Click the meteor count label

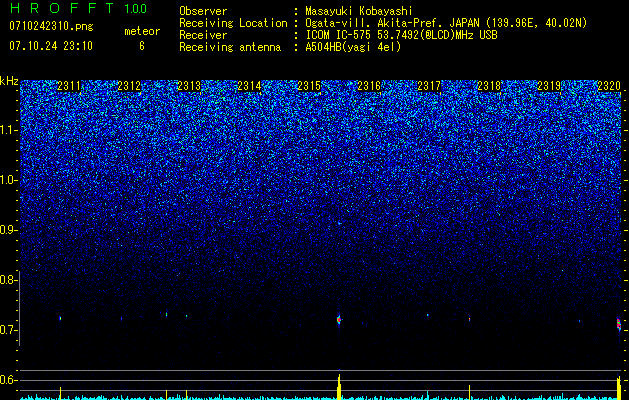pos(142,31)
